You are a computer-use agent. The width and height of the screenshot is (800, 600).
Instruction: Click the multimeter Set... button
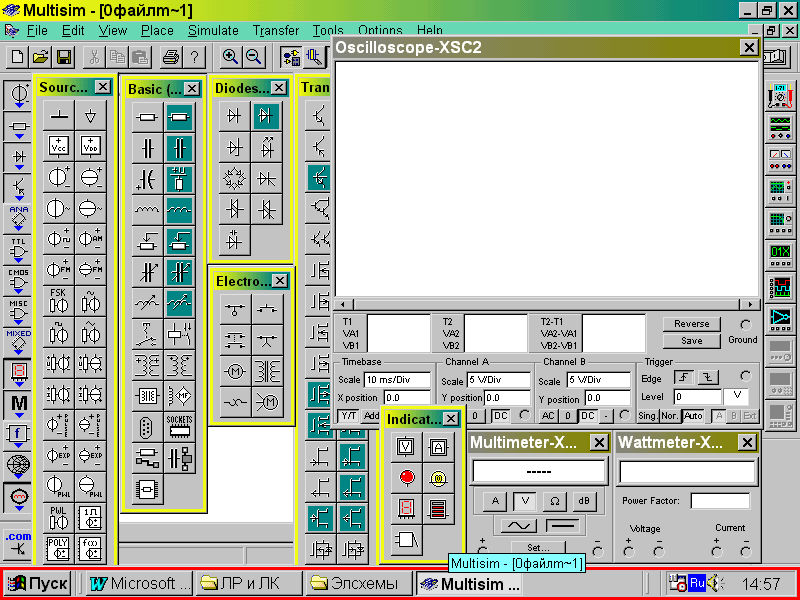coord(538,548)
